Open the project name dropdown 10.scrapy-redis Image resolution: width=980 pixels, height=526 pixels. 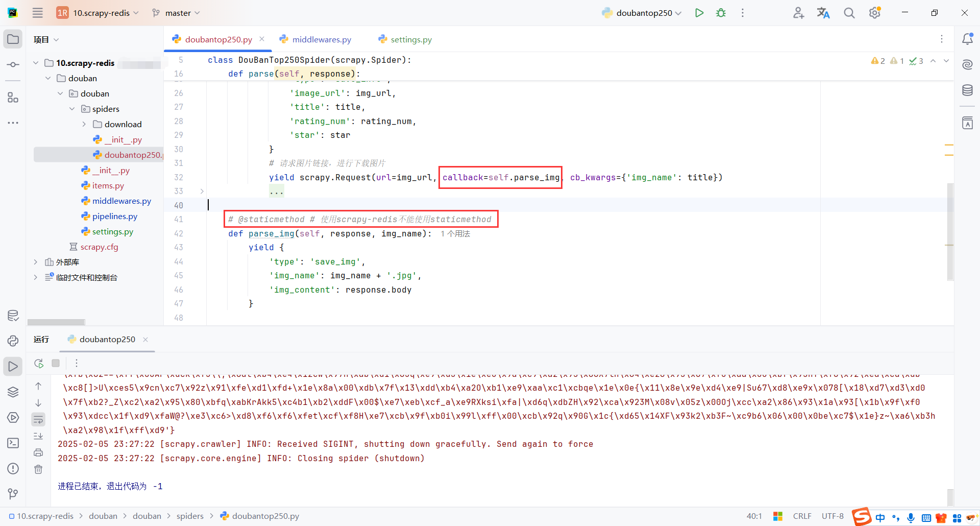(x=97, y=13)
